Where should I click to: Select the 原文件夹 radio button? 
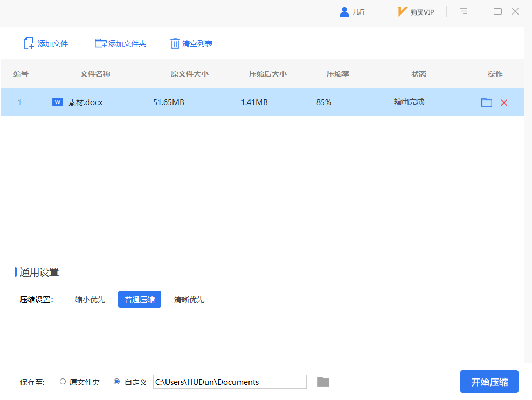63,382
